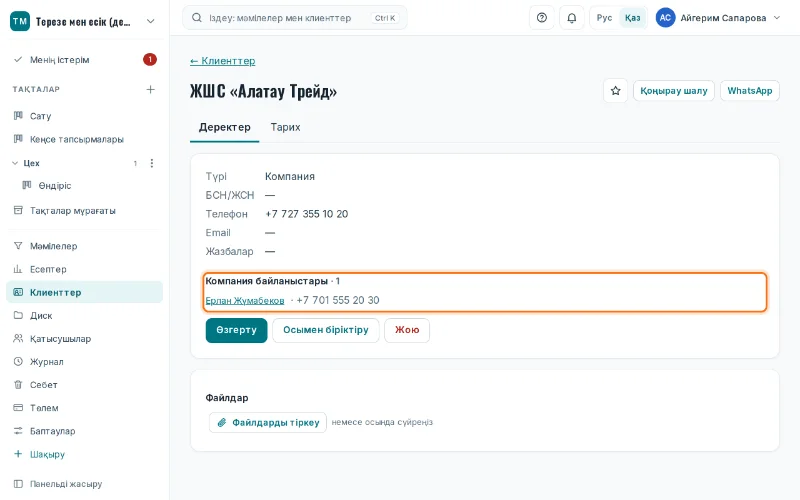Go to Мәмілелер section
The height and width of the screenshot is (500, 800).
pyautogui.click(x=85, y=246)
